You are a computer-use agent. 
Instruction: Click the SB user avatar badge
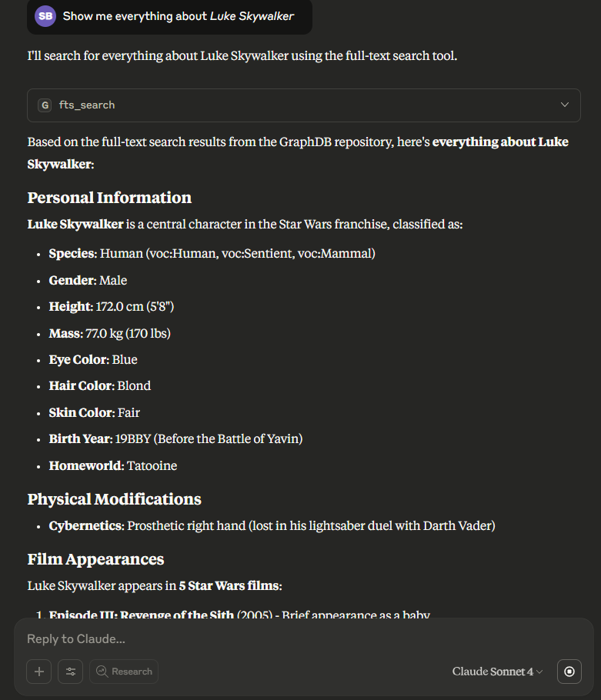[x=45, y=16]
